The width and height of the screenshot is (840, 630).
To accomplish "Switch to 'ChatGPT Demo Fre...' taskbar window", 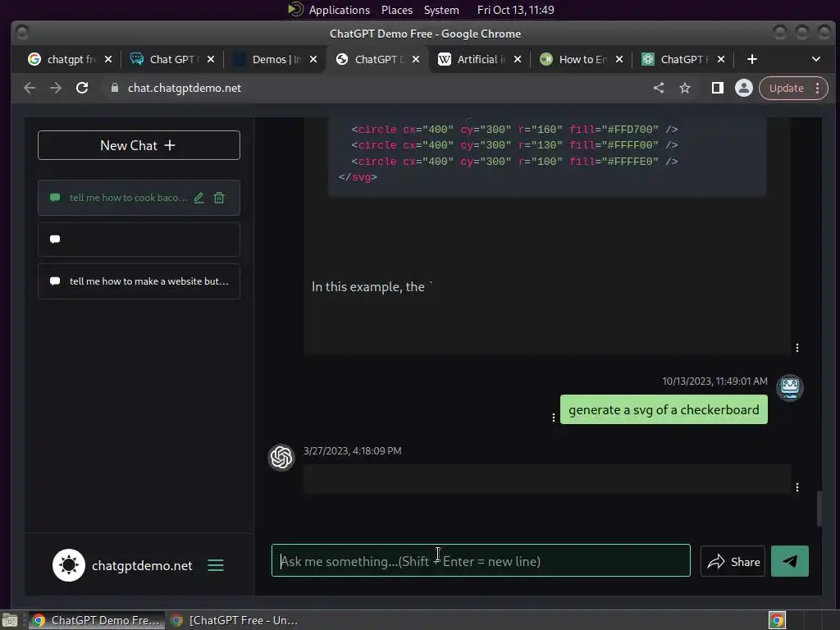I will [x=96, y=620].
